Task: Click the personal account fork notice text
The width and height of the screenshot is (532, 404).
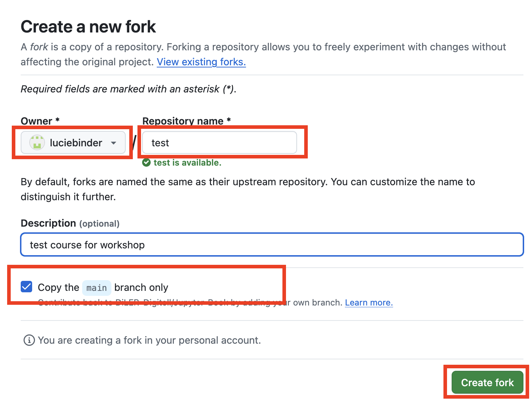Action: [149, 340]
